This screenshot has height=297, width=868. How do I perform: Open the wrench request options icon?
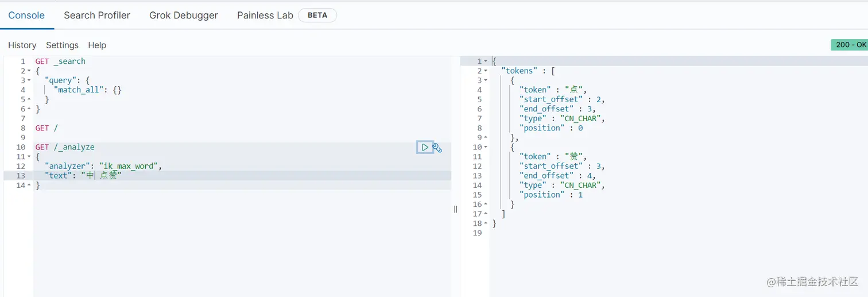click(437, 148)
